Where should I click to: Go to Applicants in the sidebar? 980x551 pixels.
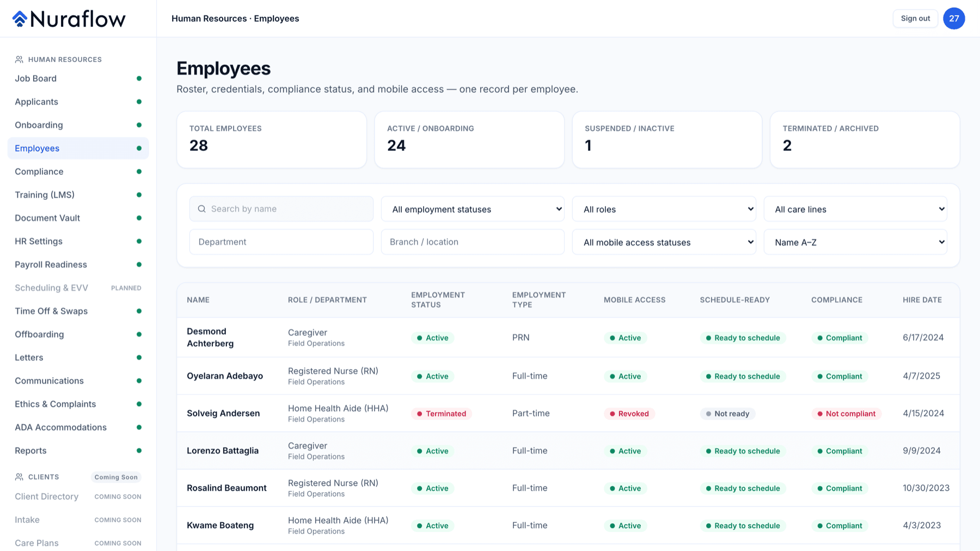78,102
